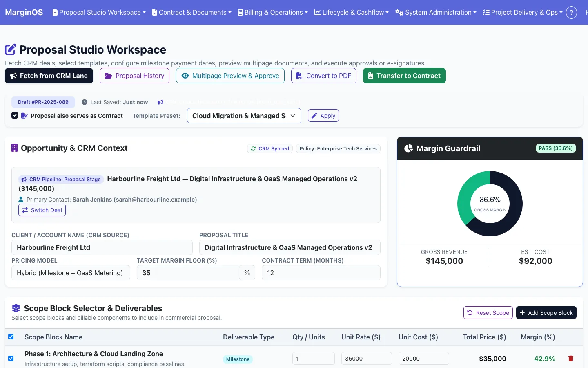The image size is (588, 368).
Task: Click the building icon beside Opportunity & CRM Context
Action: (x=14, y=148)
